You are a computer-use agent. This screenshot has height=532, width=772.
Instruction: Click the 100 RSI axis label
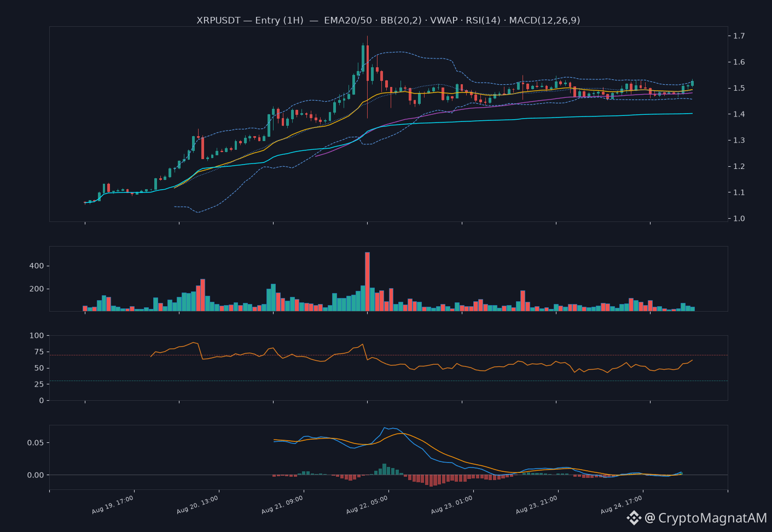37,336
